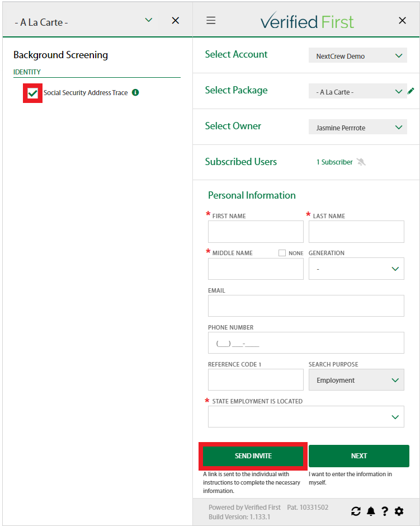Open the Select Package dropdown
The width and height of the screenshot is (420, 526).
coord(358,91)
